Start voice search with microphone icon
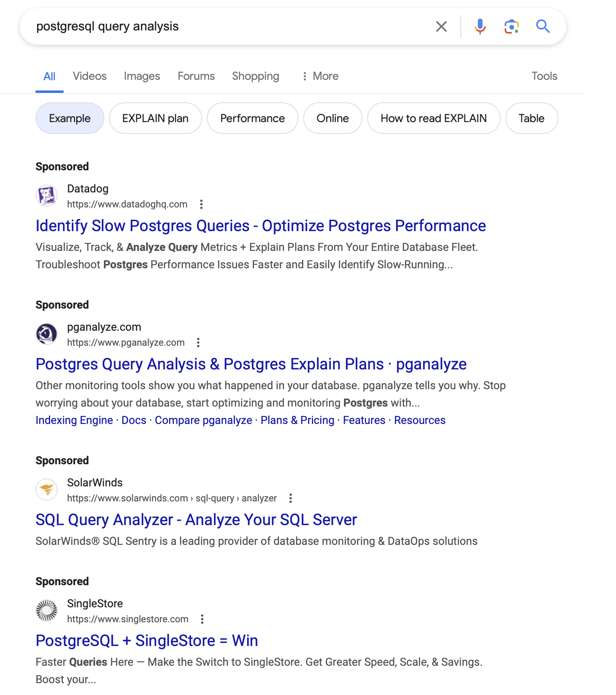This screenshot has height=695, width=616. click(480, 26)
